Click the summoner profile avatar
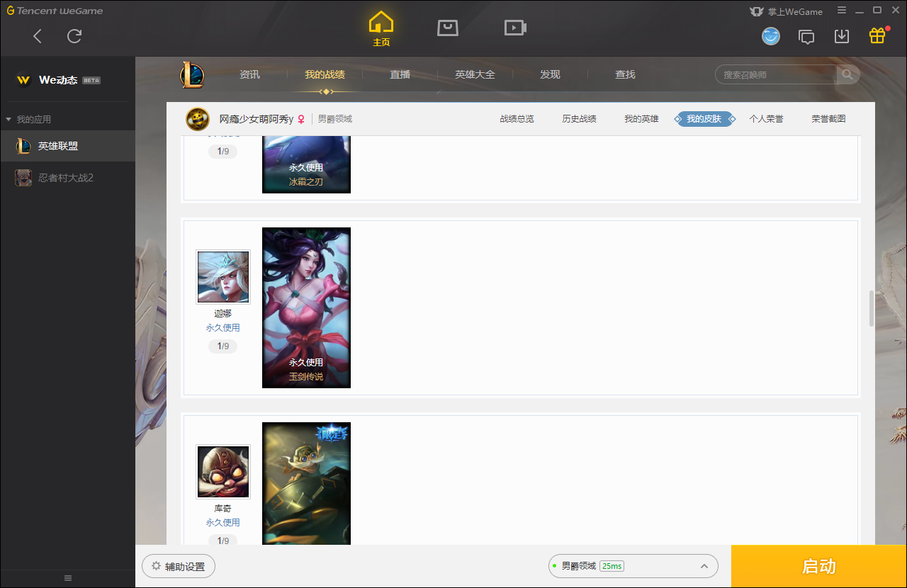Viewport: 907px width, 588px height. click(x=198, y=119)
